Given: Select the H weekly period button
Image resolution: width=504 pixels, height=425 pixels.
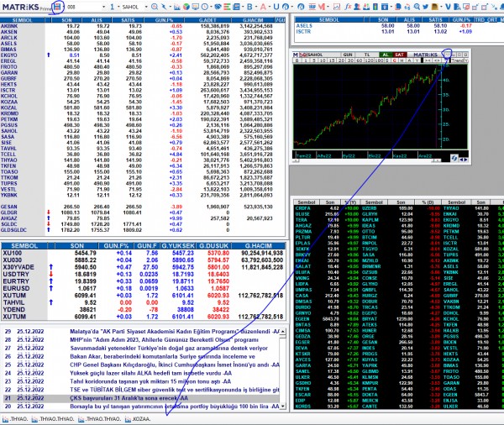Looking at the screenshot, I should [x=402, y=60].
